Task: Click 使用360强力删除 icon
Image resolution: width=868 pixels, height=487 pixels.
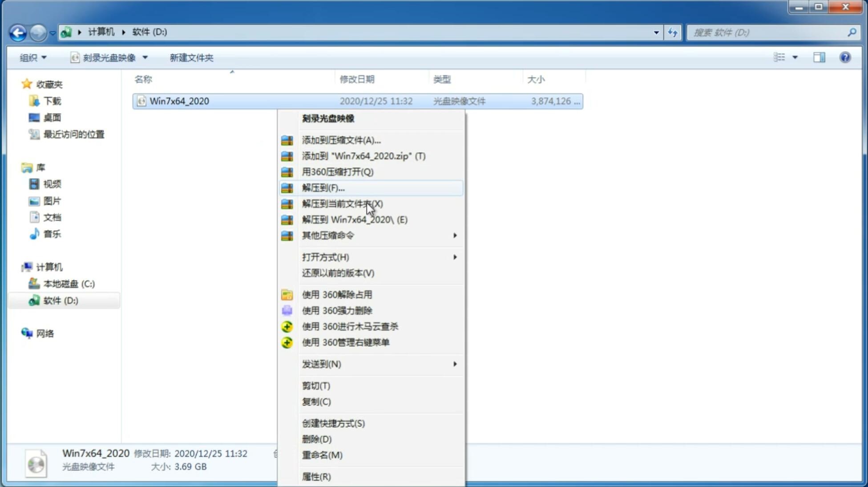Action: tap(287, 310)
